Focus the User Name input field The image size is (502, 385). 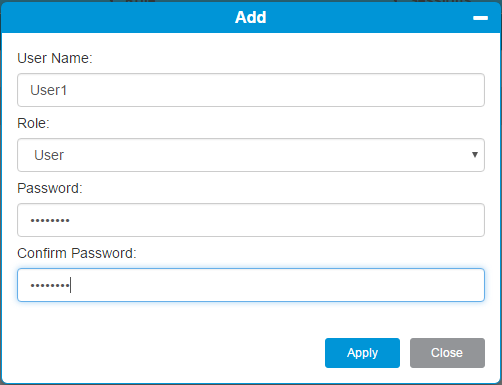(251, 90)
